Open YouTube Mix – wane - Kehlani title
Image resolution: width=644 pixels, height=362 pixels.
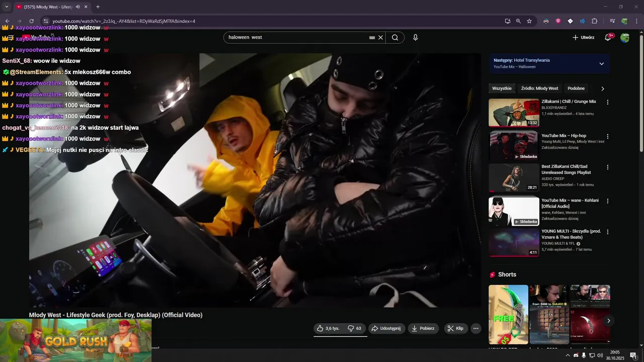click(x=570, y=203)
